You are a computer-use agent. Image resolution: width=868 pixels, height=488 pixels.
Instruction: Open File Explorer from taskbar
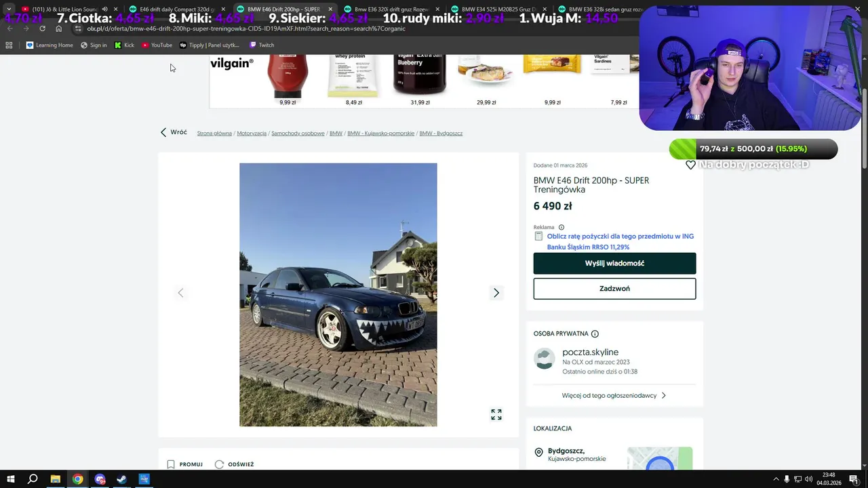click(56, 479)
